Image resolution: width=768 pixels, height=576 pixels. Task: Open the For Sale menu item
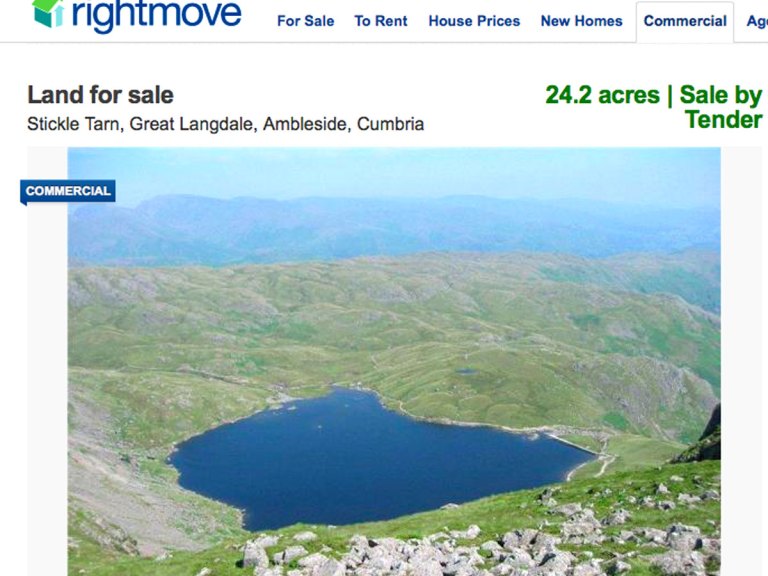305,21
